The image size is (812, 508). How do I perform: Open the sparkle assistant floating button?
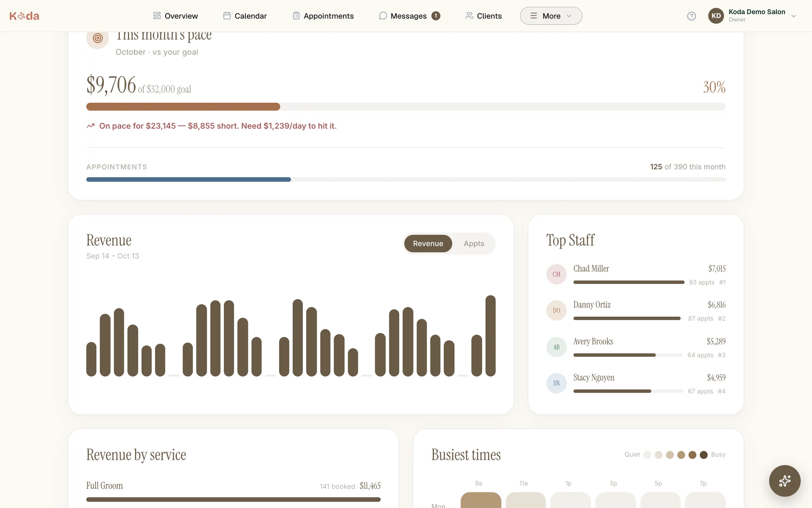tap(785, 481)
